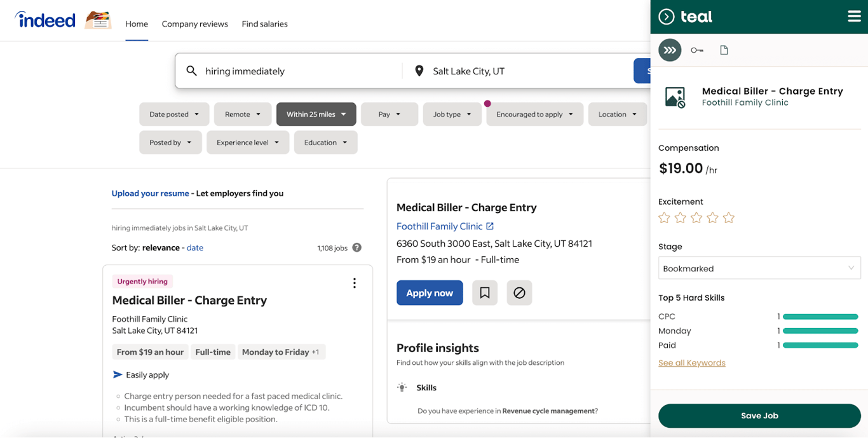Rate excitement with the second star

(x=681, y=218)
